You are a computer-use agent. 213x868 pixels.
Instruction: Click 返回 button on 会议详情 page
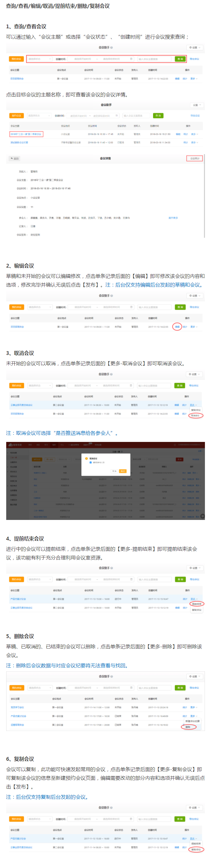tap(15, 158)
